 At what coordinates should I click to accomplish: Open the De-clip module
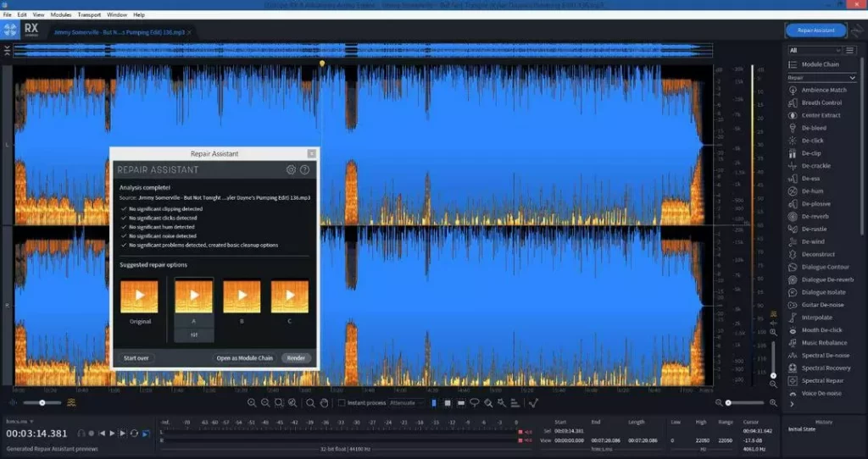coord(805,154)
